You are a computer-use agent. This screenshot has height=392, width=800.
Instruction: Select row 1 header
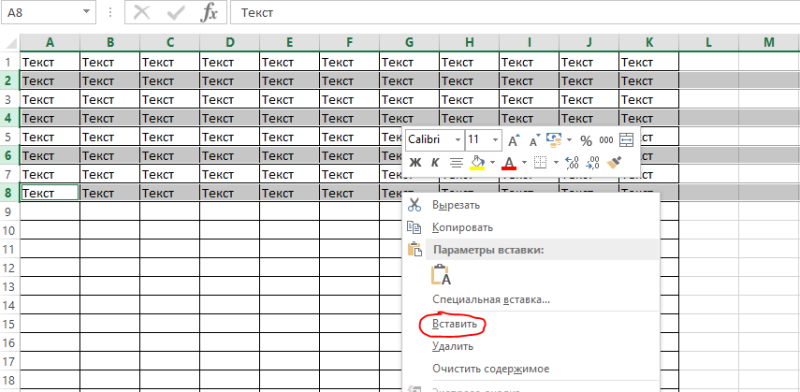coord(9,62)
